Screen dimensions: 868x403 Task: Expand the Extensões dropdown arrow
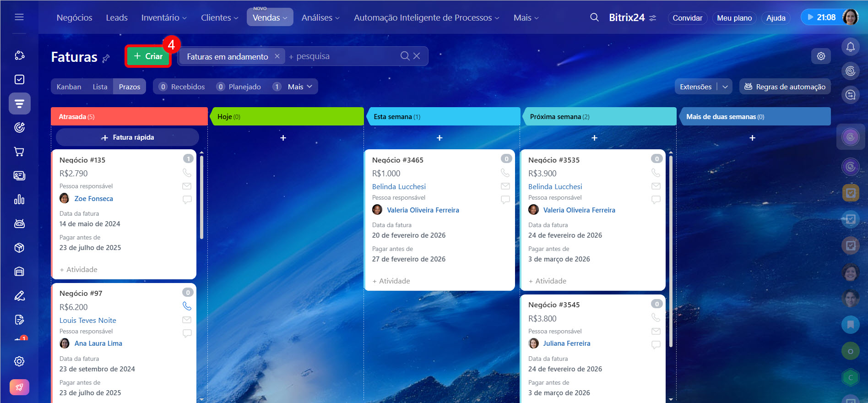(725, 87)
